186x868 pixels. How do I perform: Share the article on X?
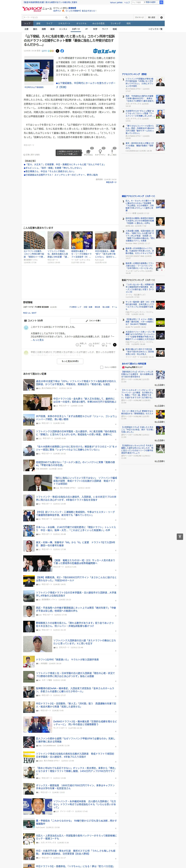pyautogui.click(x=57, y=51)
